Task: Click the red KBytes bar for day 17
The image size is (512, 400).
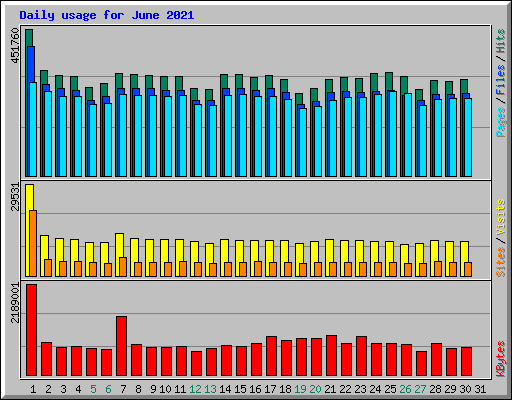Action: pyautogui.click(x=272, y=356)
